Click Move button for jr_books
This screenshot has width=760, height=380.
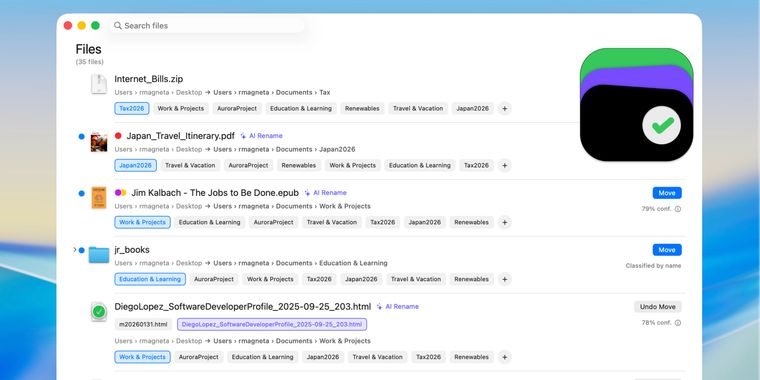(667, 250)
